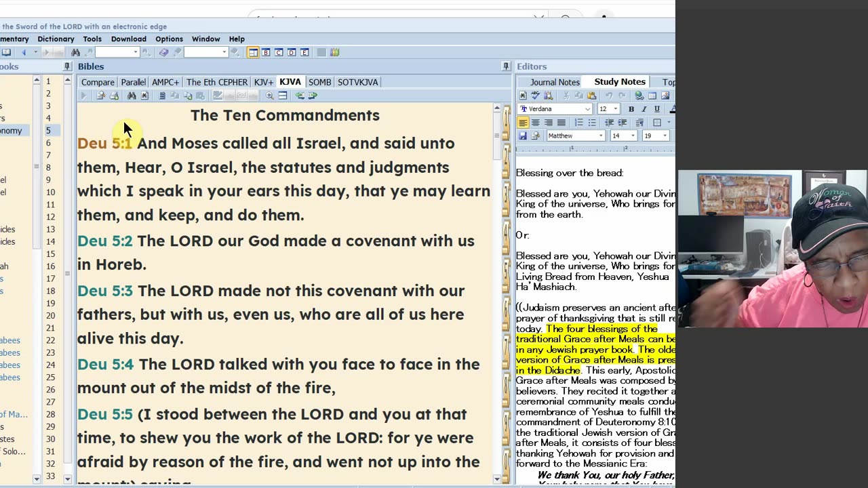Save study notes with the floppy disk icon
The height and width of the screenshot is (488, 868).
[523, 136]
